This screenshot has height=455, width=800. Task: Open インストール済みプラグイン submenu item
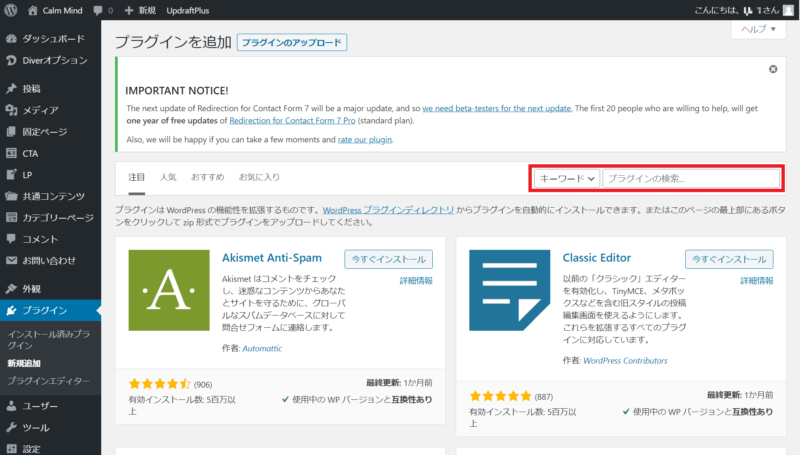49,340
